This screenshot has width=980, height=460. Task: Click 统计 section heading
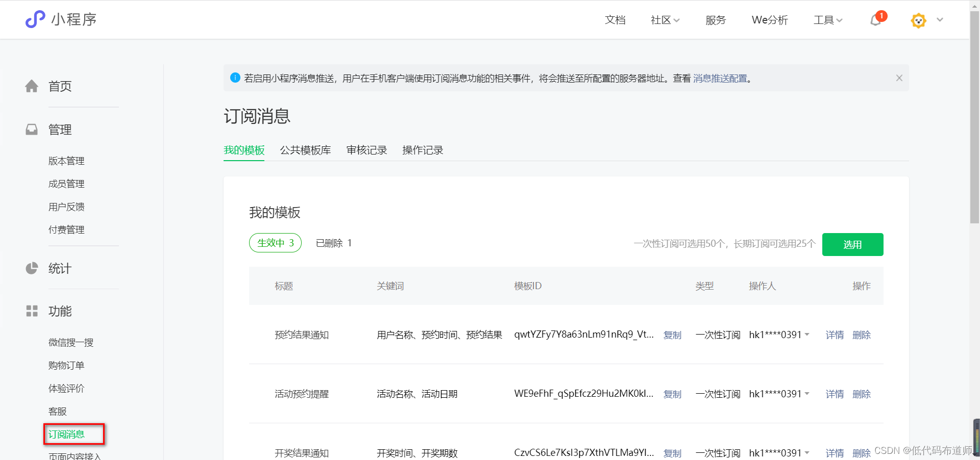(60, 268)
